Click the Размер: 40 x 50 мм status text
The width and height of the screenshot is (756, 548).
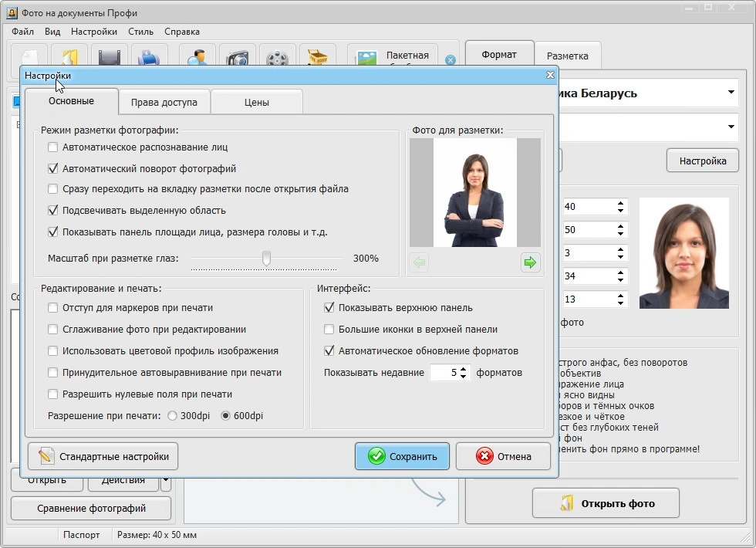pyautogui.click(x=157, y=535)
